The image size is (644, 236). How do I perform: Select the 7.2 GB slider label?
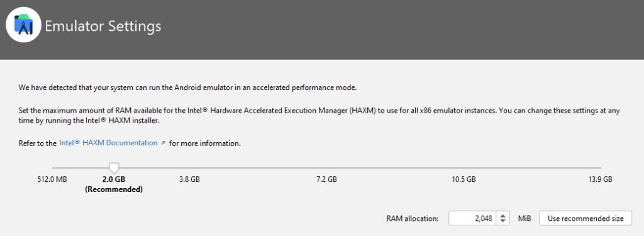(x=327, y=179)
